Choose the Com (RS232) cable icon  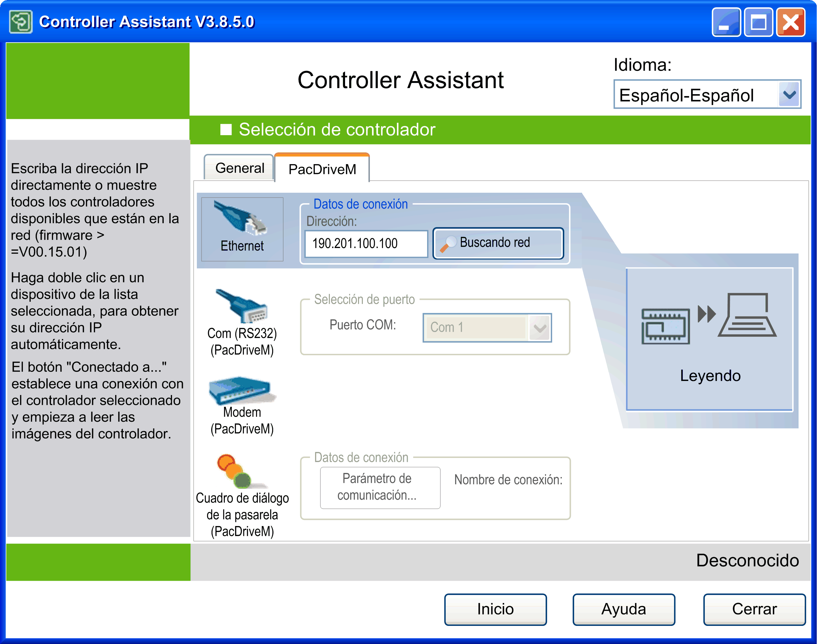click(242, 306)
